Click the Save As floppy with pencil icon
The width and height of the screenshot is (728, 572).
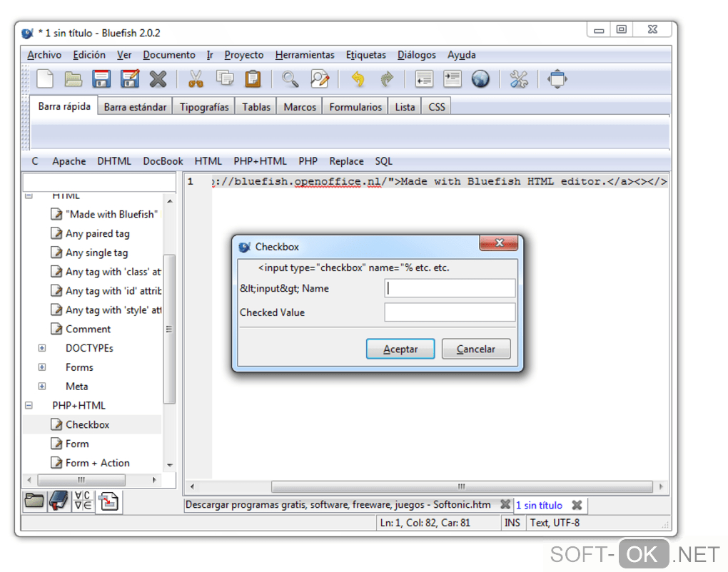point(130,79)
